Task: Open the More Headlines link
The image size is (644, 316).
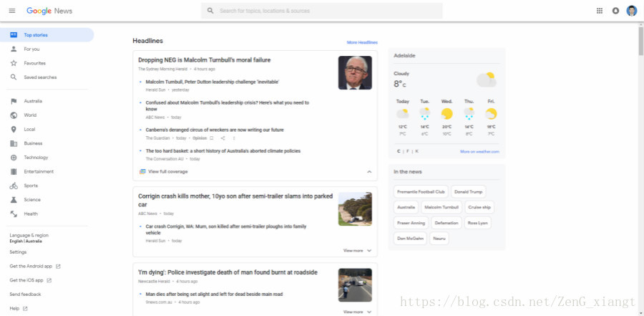Action: (x=362, y=42)
